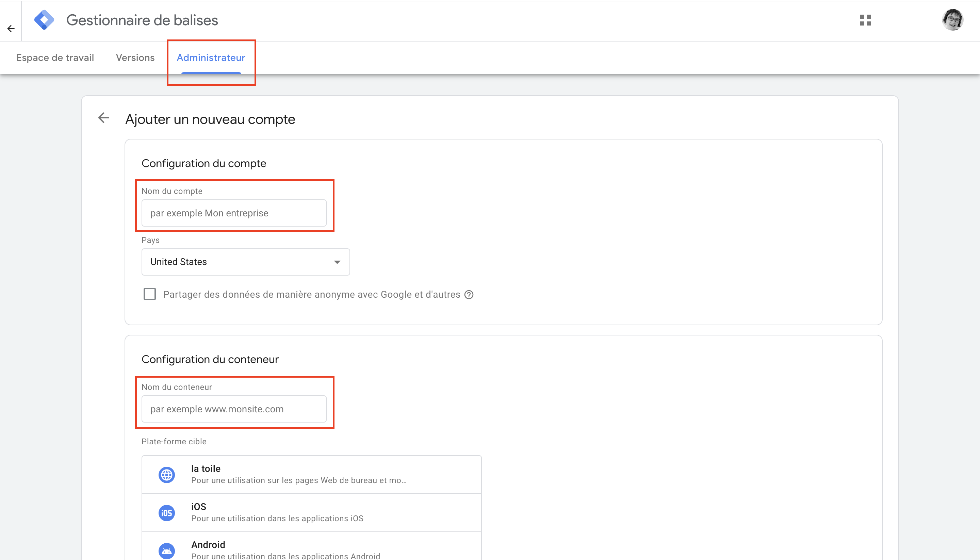Image resolution: width=980 pixels, height=560 pixels.
Task: Click the help icon next to data sharing option
Action: pos(469,295)
